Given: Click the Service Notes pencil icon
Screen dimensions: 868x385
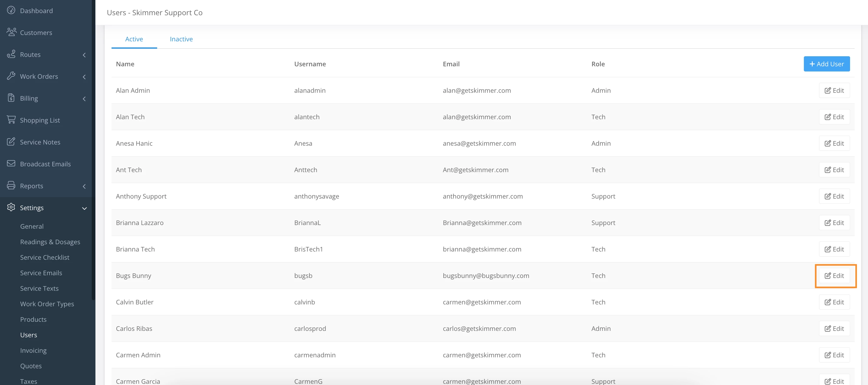Looking at the screenshot, I should [x=11, y=142].
